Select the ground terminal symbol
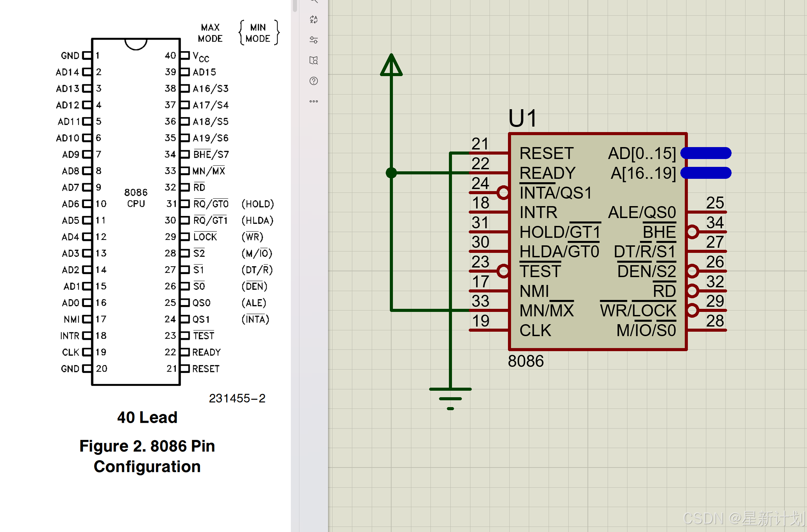Image resolution: width=807 pixels, height=532 pixels. pyautogui.click(x=450, y=398)
